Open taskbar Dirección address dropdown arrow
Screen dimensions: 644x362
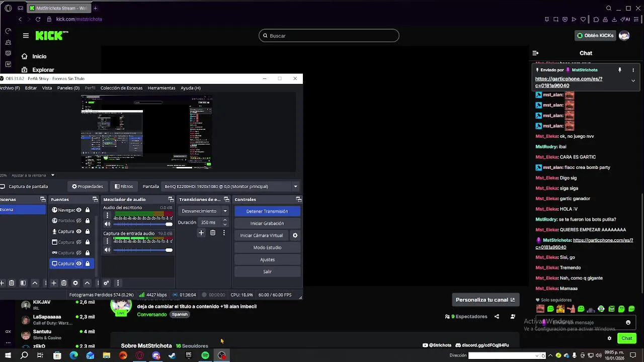[x=537, y=355]
